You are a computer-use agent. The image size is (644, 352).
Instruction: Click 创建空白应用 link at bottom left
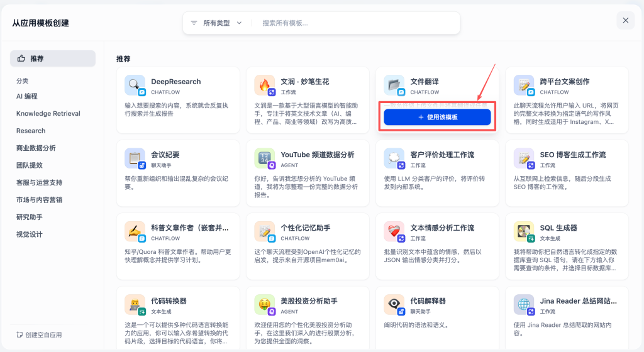[x=39, y=334]
